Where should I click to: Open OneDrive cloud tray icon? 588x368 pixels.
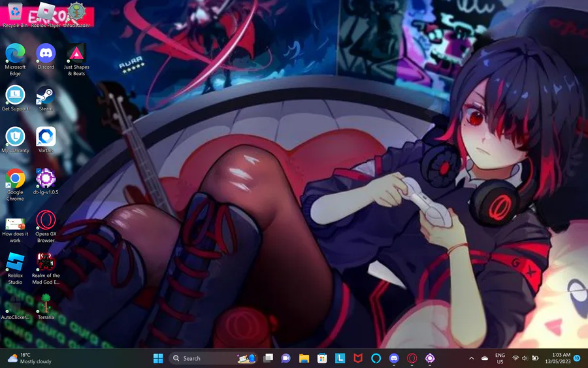485,359
